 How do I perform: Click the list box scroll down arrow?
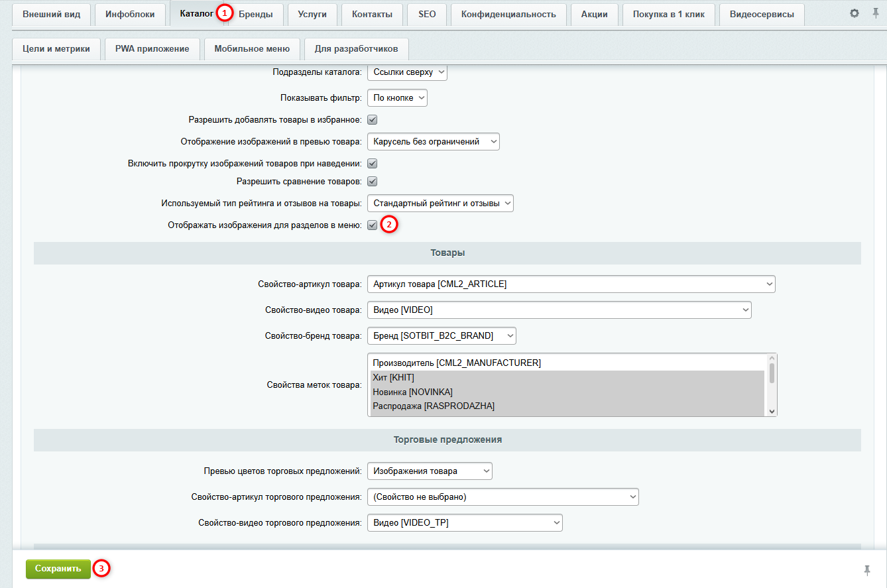pos(772,411)
